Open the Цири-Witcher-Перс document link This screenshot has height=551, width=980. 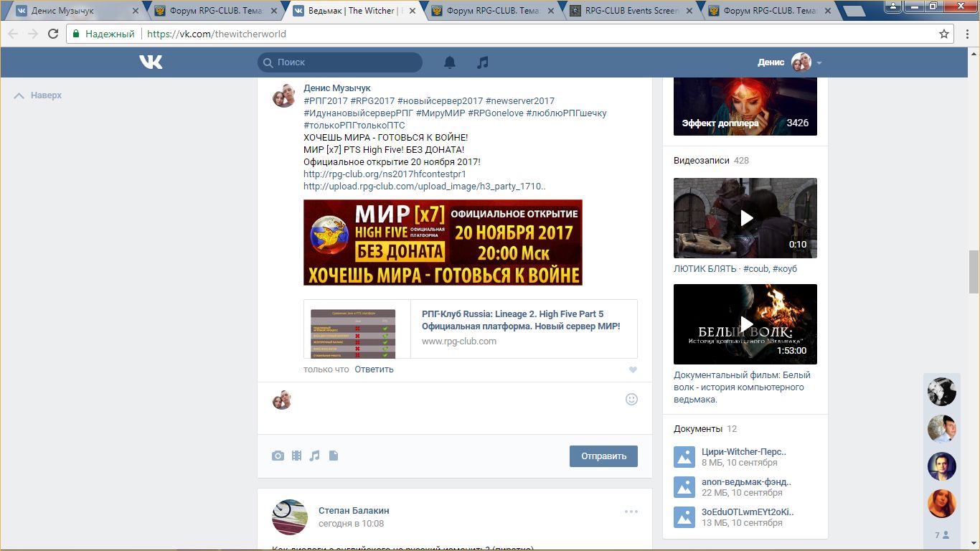point(744,452)
